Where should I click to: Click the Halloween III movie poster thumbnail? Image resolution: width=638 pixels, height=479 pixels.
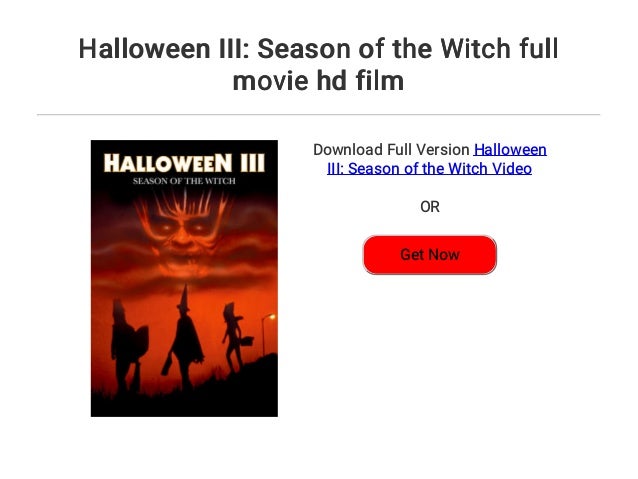[184, 278]
